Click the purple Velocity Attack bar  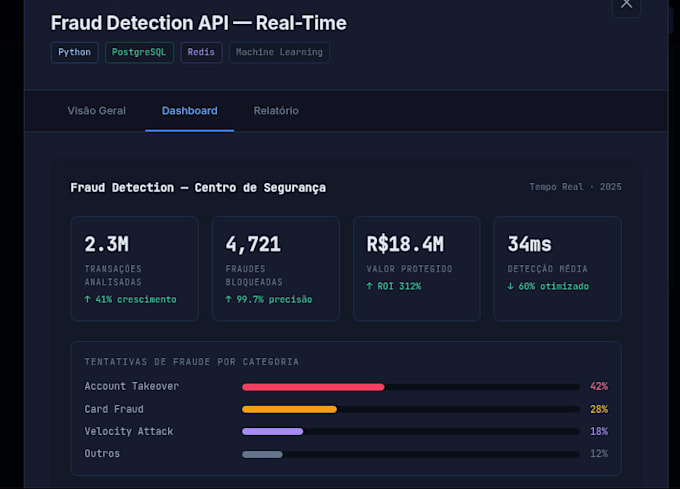(272, 431)
